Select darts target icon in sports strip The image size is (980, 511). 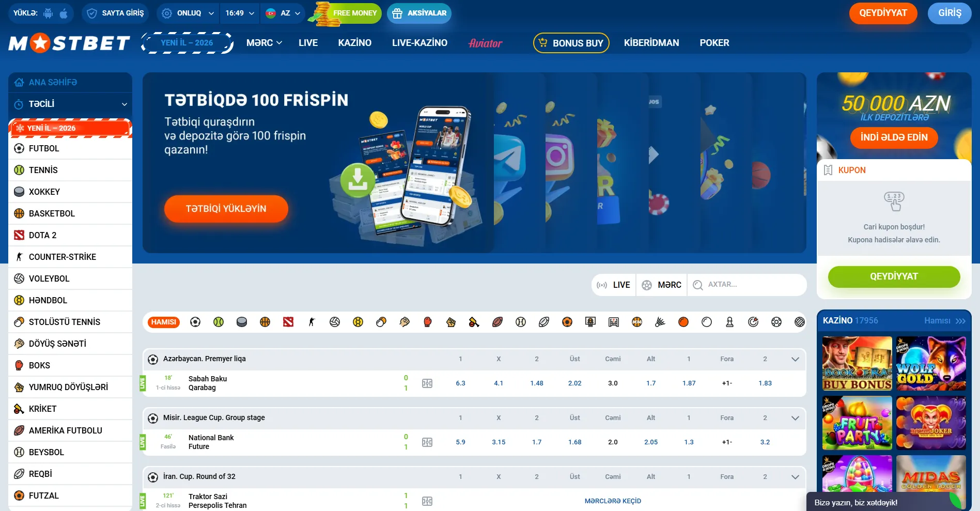coord(753,322)
